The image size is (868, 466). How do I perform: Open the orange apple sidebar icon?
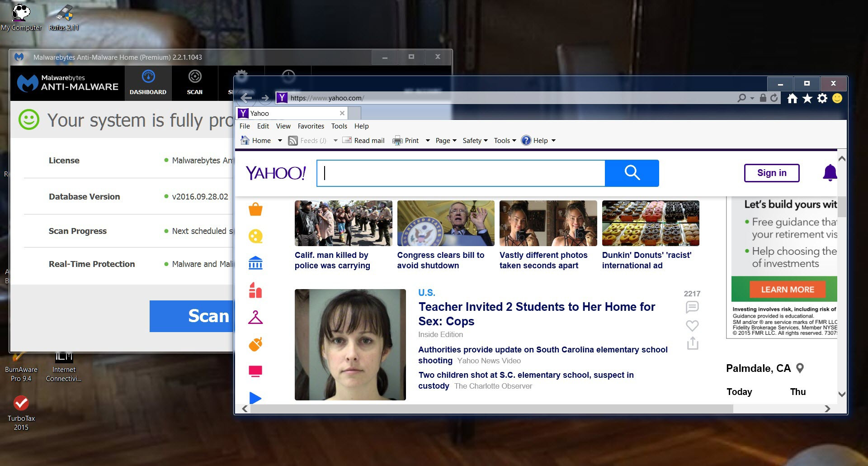tap(255, 344)
